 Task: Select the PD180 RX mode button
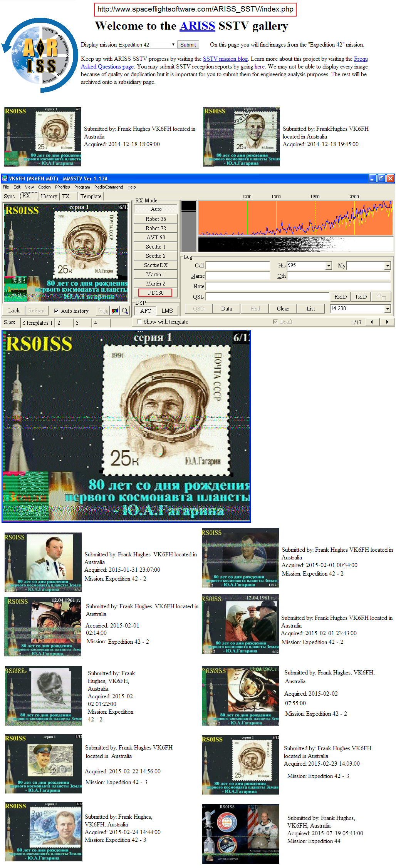pyautogui.click(x=156, y=293)
